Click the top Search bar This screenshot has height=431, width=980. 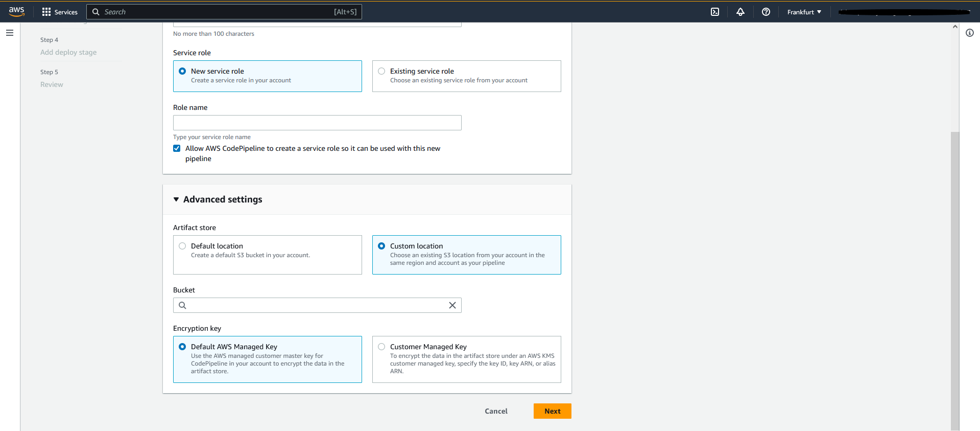(x=224, y=12)
